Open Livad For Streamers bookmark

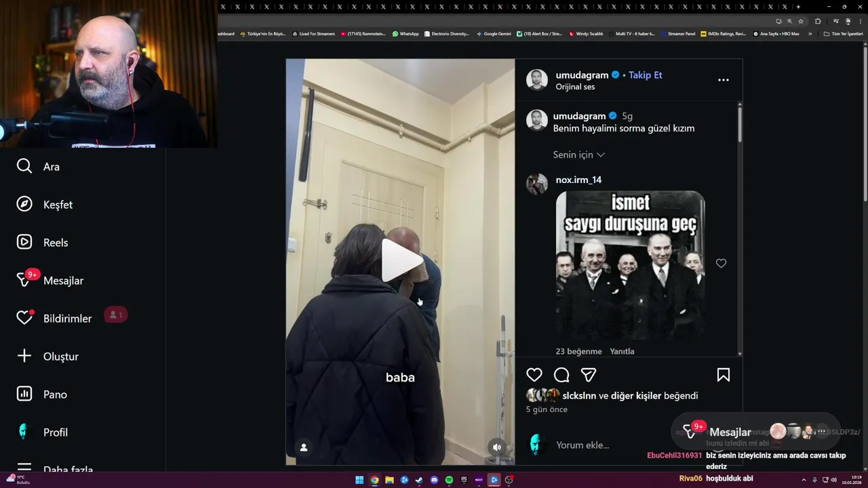point(313,34)
